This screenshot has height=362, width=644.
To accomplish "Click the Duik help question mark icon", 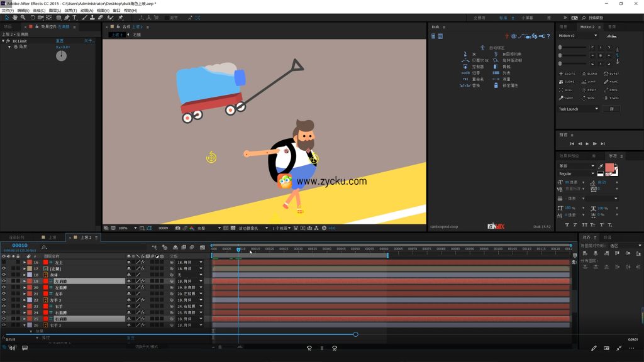I will pyautogui.click(x=548, y=36).
